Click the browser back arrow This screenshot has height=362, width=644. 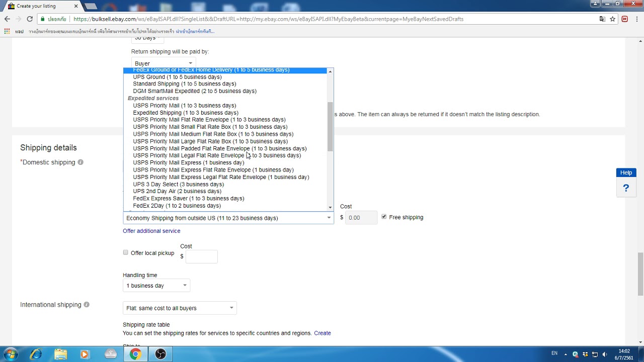(x=7, y=19)
